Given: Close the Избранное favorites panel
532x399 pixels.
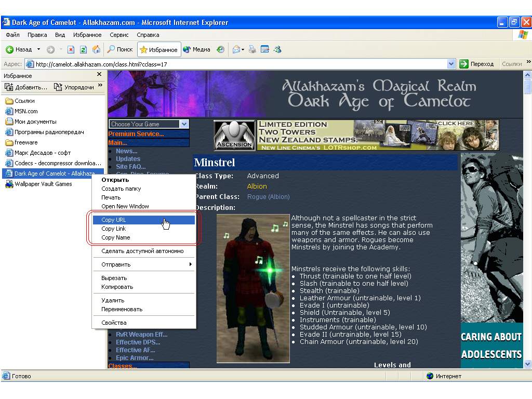Looking at the screenshot, I should tap(99, 74).
